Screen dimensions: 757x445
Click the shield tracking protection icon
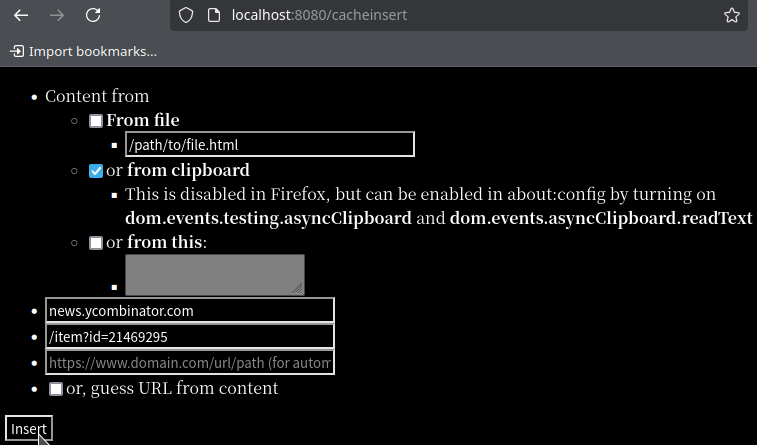tap(185, 16)
